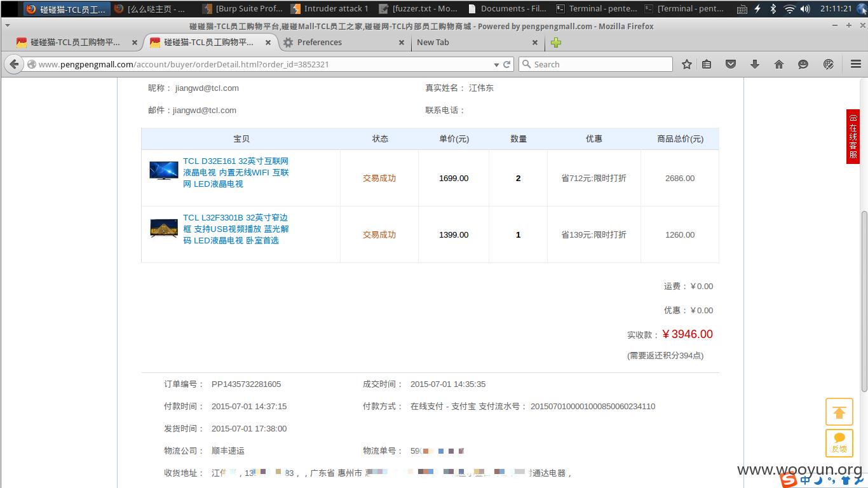Click the green plus new tab button
868x488 pixels.
(x=556, y=43)
